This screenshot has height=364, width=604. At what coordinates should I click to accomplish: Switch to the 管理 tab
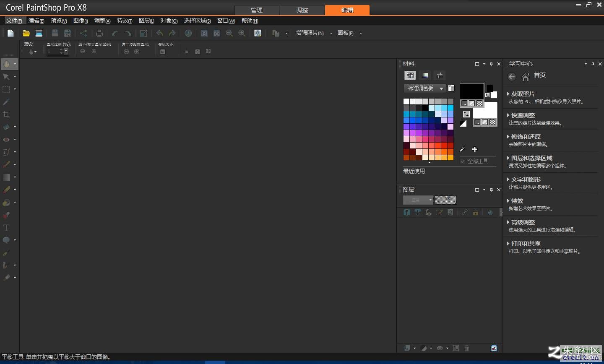point(257,10)
